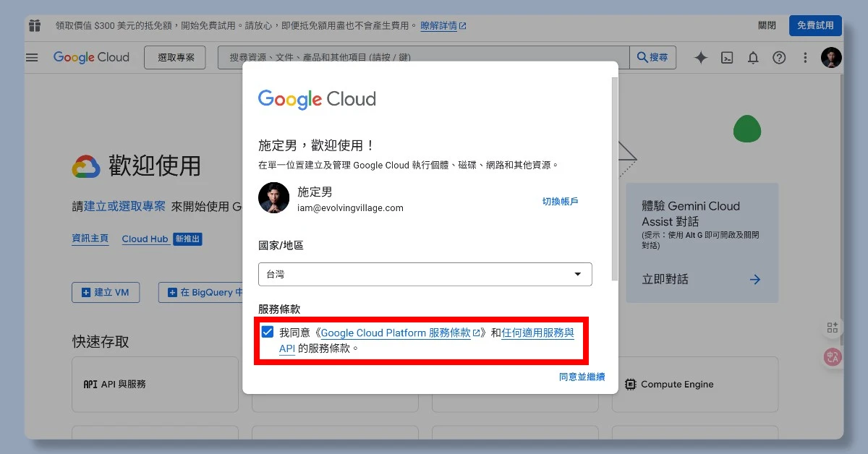Click 關閉 to dismiss the banner
868x454 pixels.
[767, 25]
